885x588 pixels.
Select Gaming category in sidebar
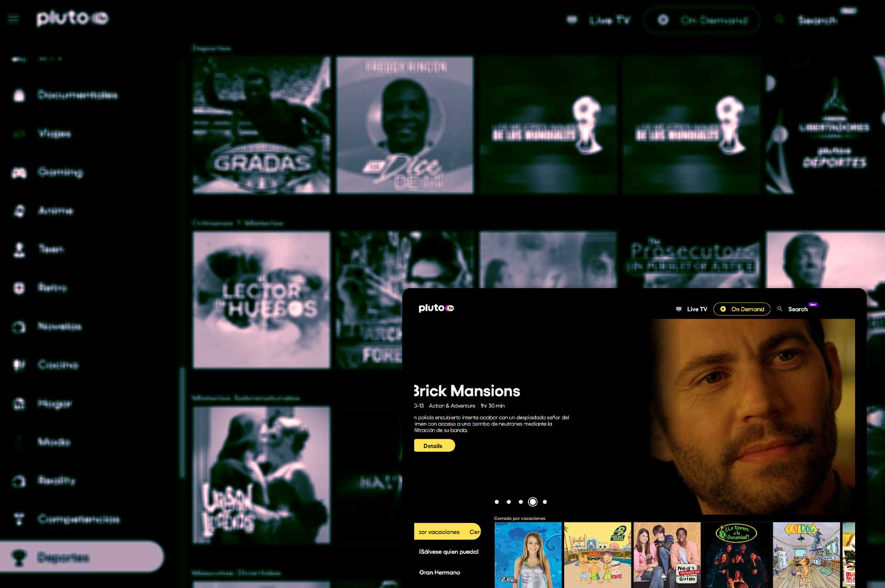click(60, 172)
